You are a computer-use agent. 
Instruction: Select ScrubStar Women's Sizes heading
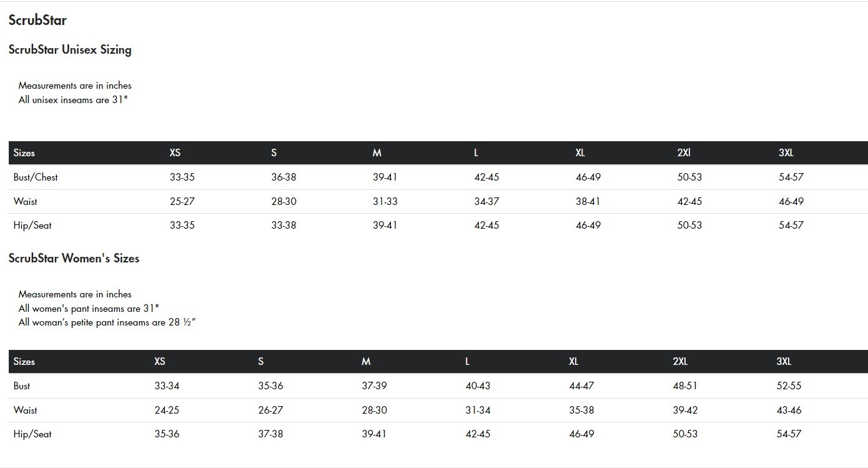click(x=74, y=258)
